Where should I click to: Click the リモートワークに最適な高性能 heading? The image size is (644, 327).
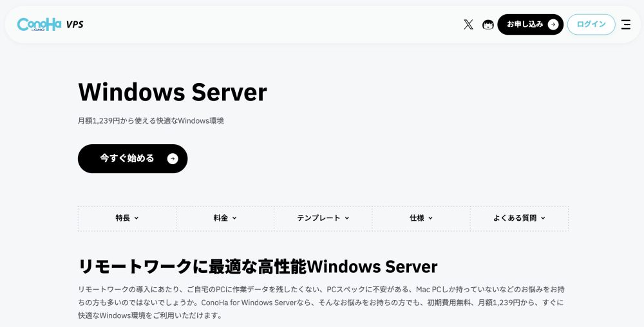(x=258, y=266)
